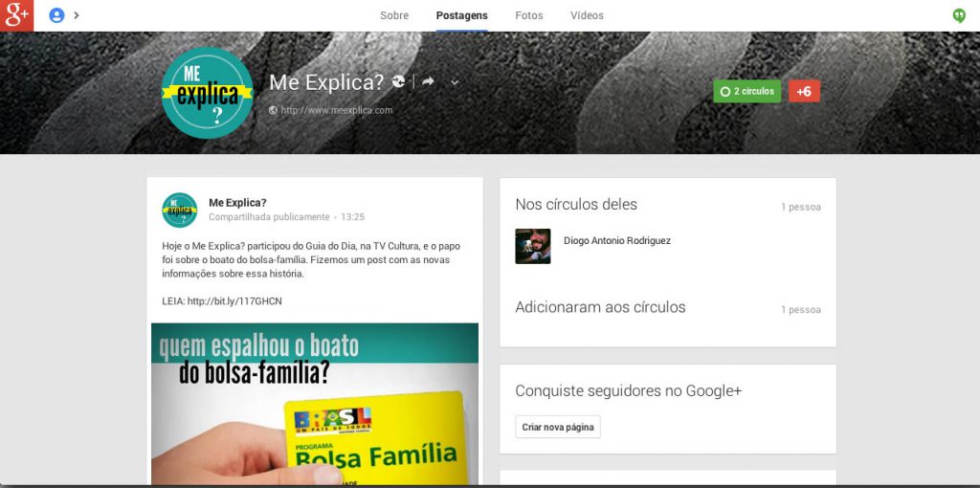Open the Fotos tab

(528, 15)
